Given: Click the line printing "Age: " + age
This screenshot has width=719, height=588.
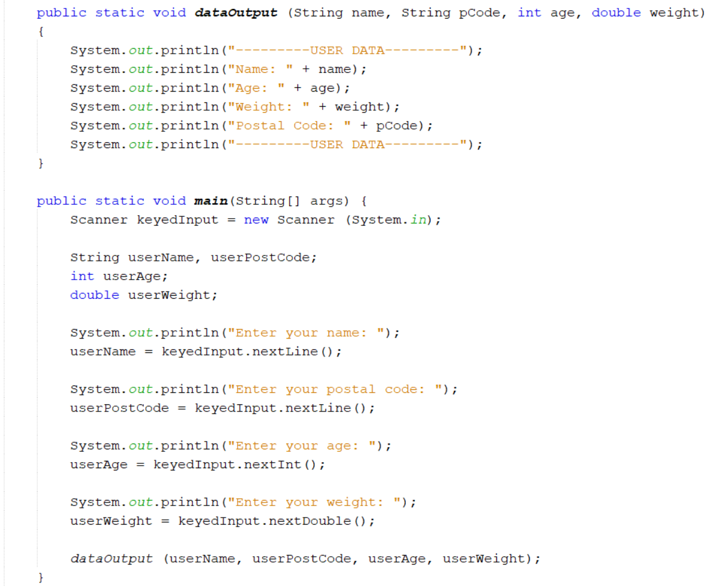Looking at the screenshot, I should pyautogui.click(x=210, y=88).
